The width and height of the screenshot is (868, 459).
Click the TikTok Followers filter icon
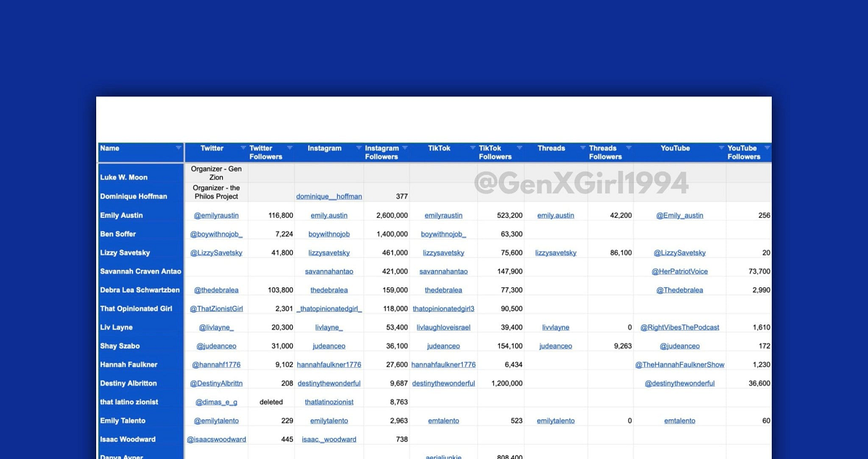click(x=519, y=148)
